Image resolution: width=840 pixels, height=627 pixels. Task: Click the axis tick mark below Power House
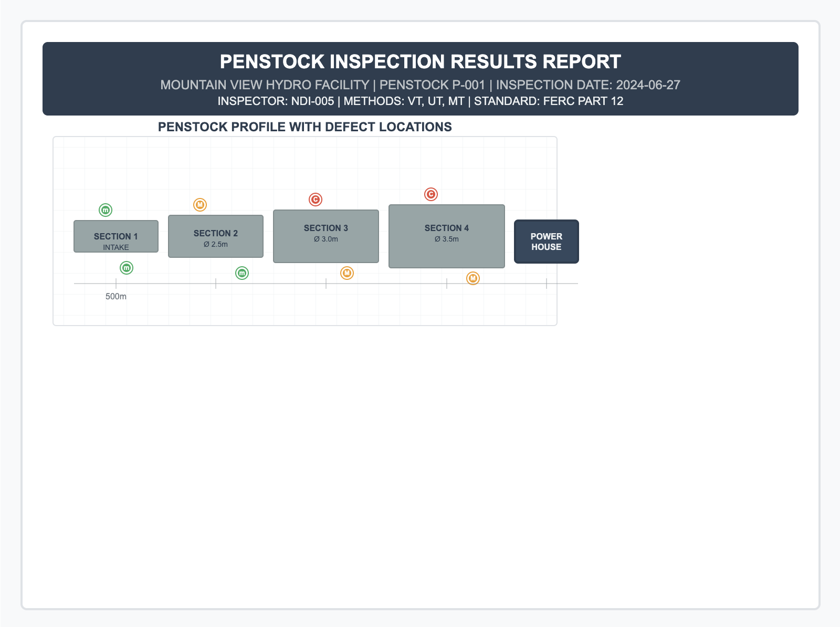547,284
